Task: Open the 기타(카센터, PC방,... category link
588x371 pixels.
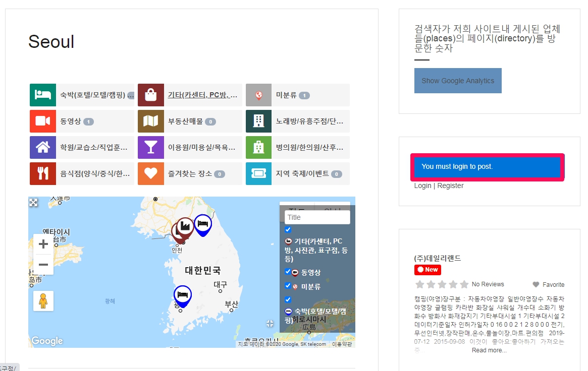Action: tap(202, 95)
